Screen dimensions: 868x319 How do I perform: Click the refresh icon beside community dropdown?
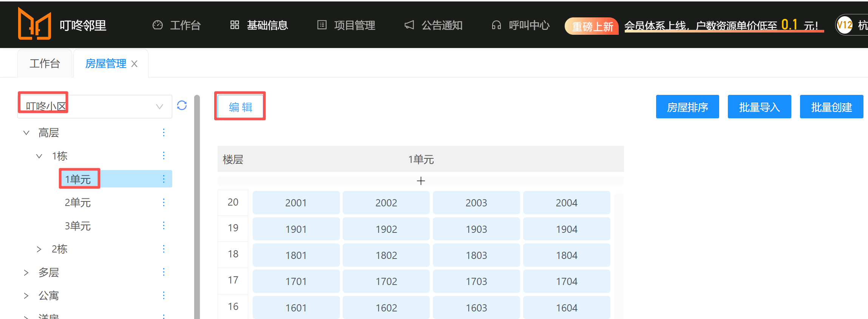(182, 105)
